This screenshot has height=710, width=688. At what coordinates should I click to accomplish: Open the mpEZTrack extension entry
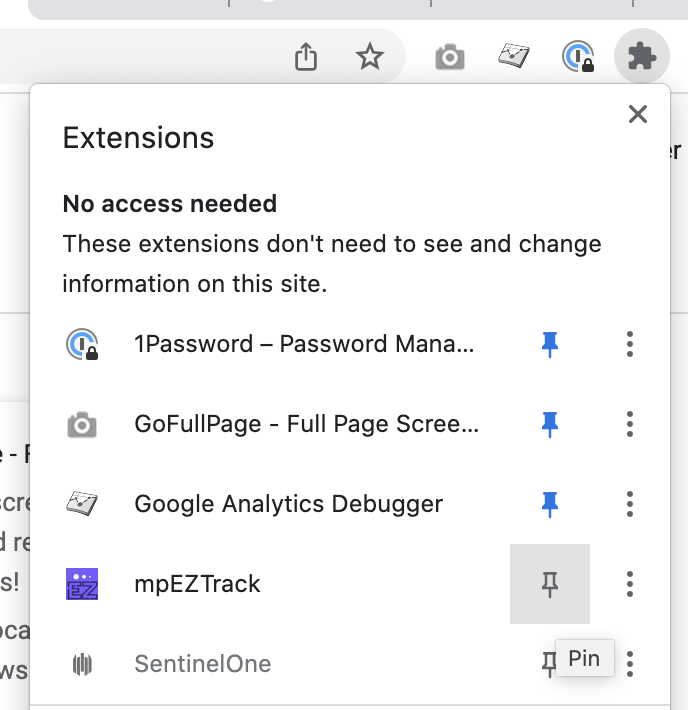tap(197, 584)
